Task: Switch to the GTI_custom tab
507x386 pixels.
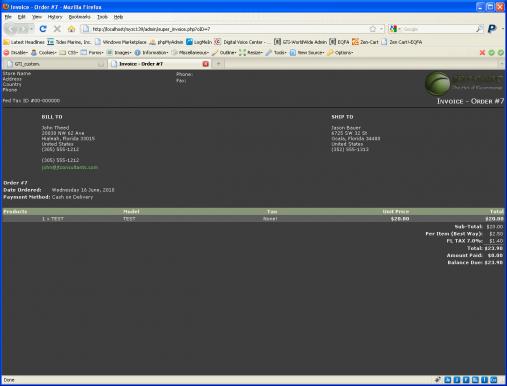Action: pos(54,64)
